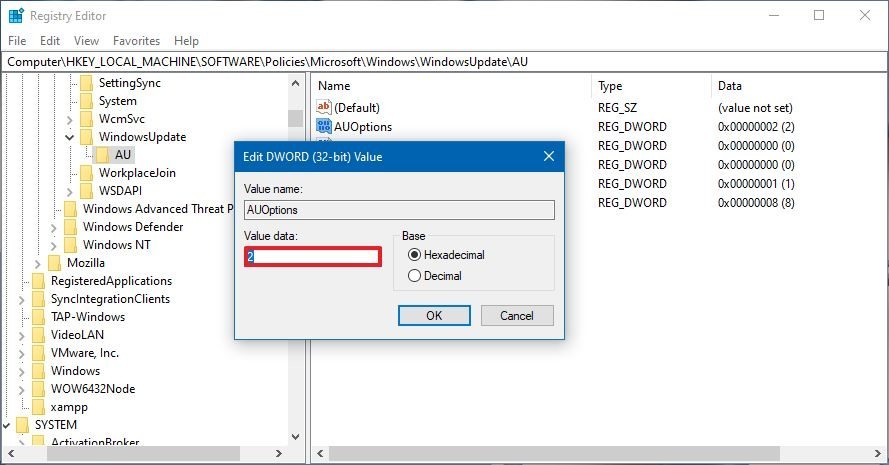Screen dimensions: 889x465
Task: Click the AUOptions DWORD value icon
Action: [324, 126]
